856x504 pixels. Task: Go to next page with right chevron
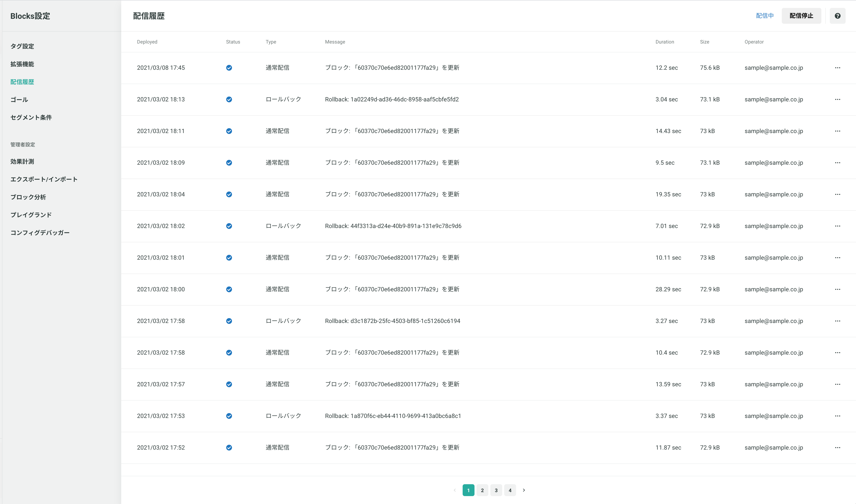[x=524, y=490]
